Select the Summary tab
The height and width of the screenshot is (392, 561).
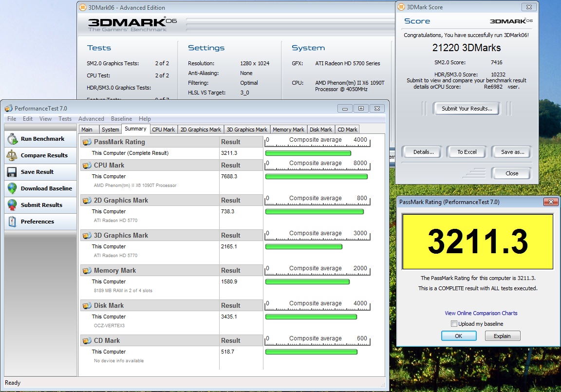135,129
